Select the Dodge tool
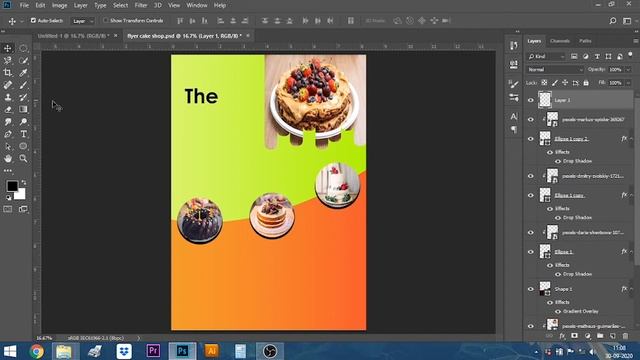This screenshot has width=640, height=360. 23,122
